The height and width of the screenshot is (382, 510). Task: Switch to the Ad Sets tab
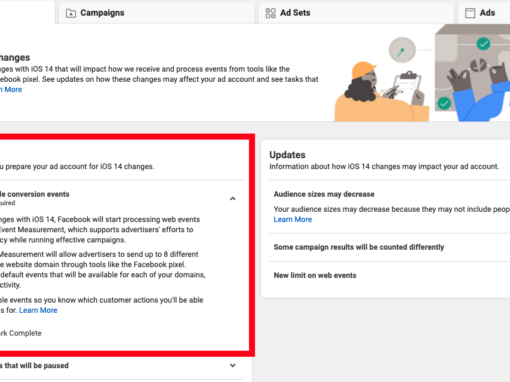pyautogui.click(x=356, y=13)
